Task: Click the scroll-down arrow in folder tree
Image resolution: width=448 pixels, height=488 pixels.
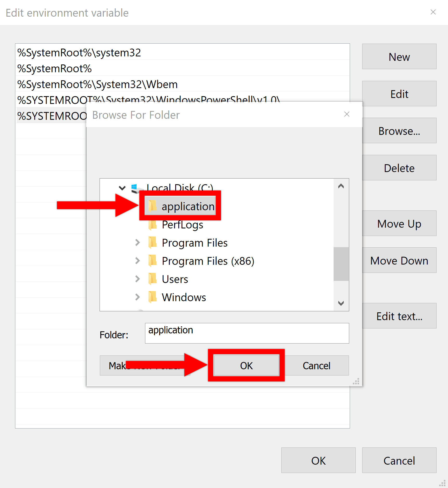Action: (341, 303)
